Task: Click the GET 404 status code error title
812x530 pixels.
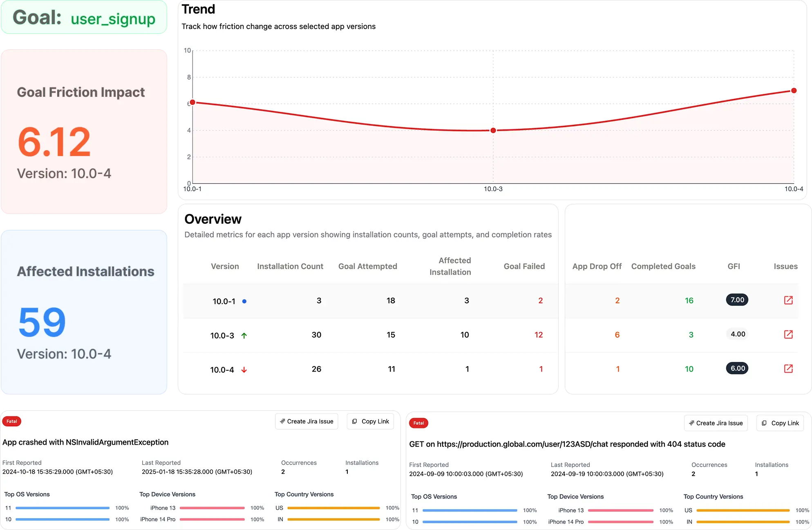Action: click(567, 444)
